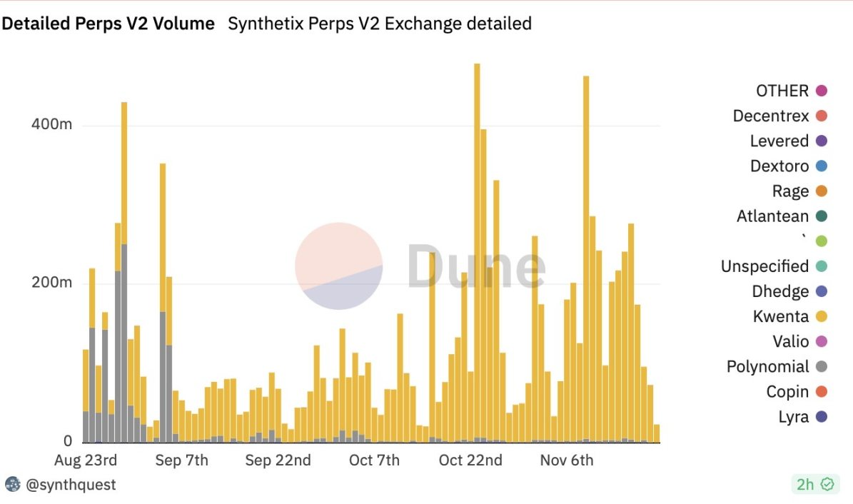853x504 pixels.
Task: Click the synthquest avatar icon
Action: pyautogui.click(x=13, y=484)
